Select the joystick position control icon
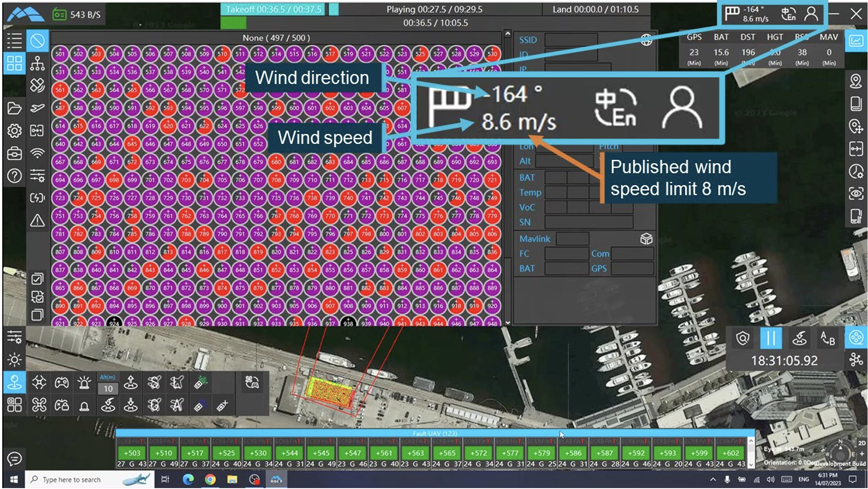Viewport: 868px width, 489px height. point(14,382)
